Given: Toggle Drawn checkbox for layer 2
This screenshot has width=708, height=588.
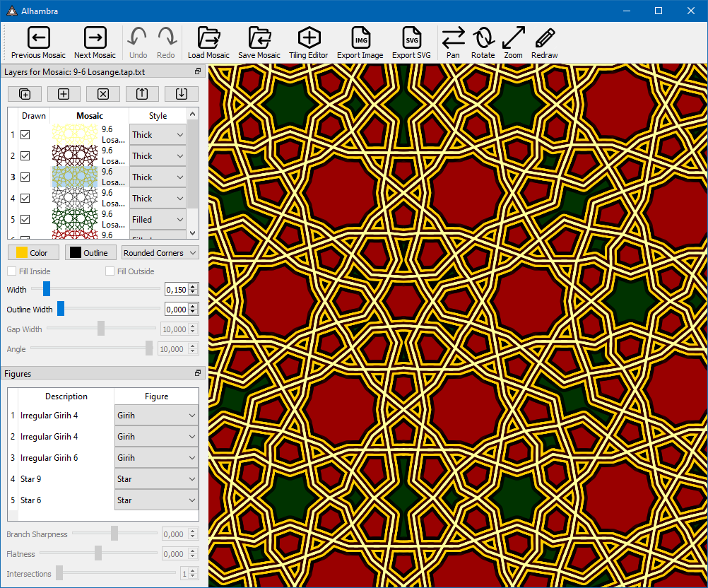Looking at the screenshot, I should point(25,155).
